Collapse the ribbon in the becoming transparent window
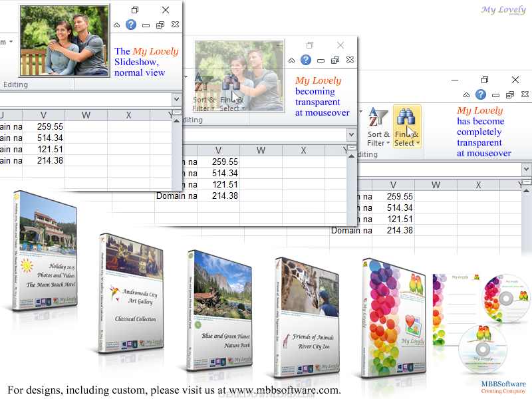This screenshot has width=532, height=399. pyautogui.click(x=292, y=61)
